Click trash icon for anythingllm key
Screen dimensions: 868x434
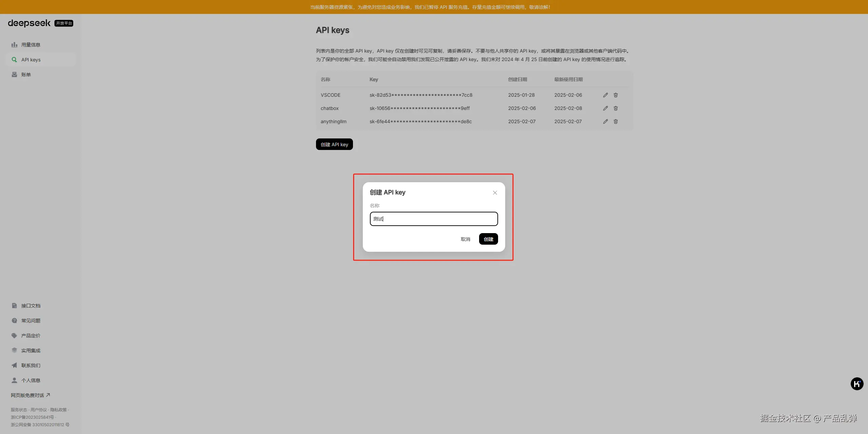pyautogui.click(x=615, y=121)
